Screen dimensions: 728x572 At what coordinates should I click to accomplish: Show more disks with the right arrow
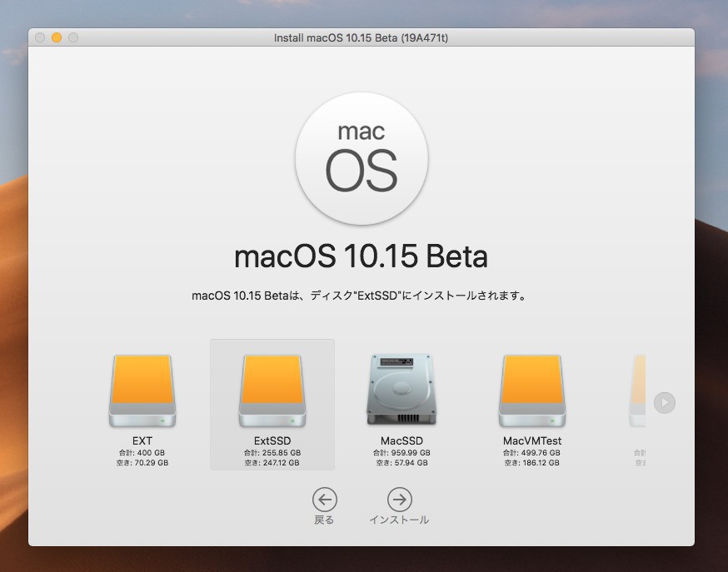click(x=664, y=403)
